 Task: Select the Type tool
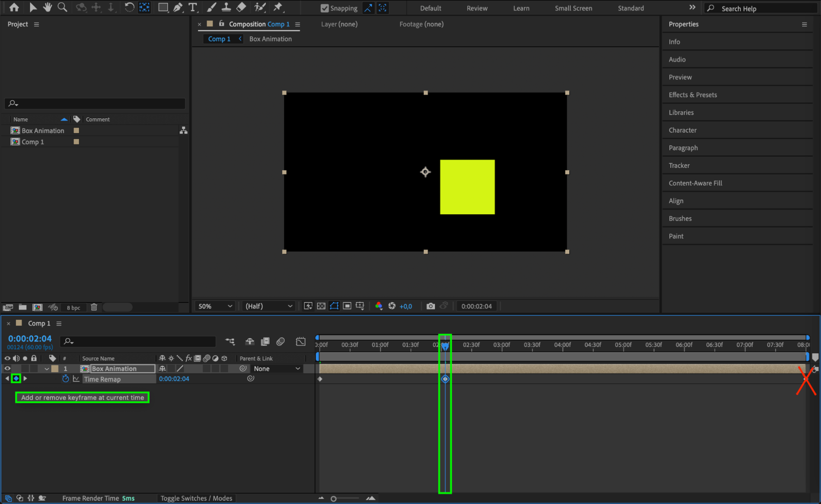click(x=192, y=7)
